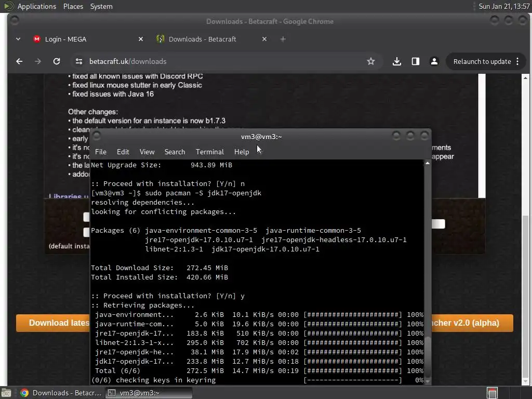The width and height of the screenshot is (532, 399).
Task: Reload the Betacraft downloads page
Action: pos(57,61)
